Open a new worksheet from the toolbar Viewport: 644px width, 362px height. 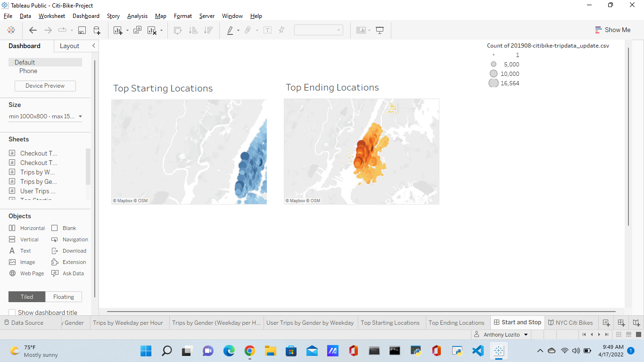[x=116, y=30]
